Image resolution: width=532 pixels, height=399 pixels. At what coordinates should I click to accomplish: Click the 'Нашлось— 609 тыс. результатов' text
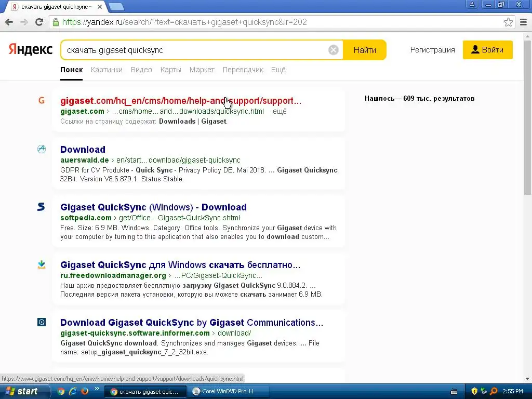pyautogui.click(x=419, y=98)
